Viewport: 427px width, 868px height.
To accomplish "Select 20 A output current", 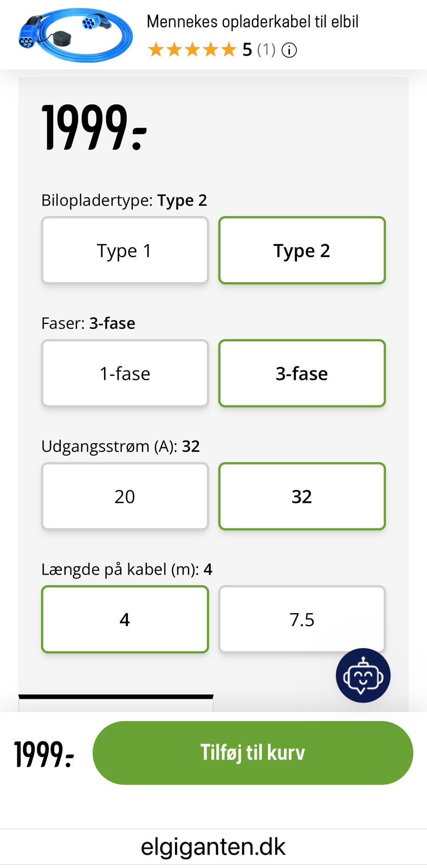I will click(x=125, y=496).
